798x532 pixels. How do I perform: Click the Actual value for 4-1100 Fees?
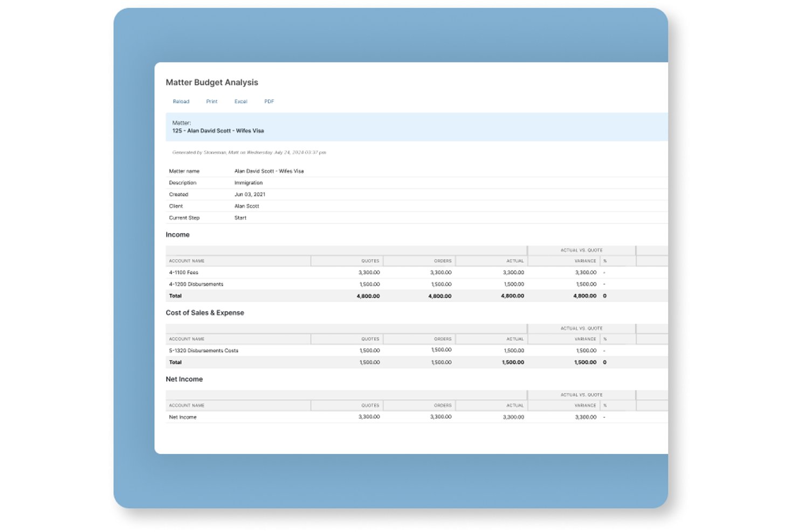[513, 273]
